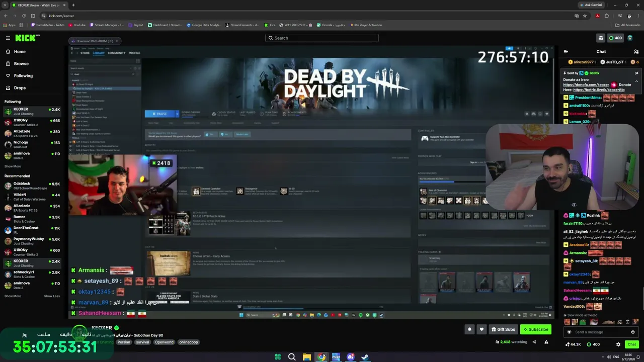Open amirnova channel in Following list

pos(32,156)
